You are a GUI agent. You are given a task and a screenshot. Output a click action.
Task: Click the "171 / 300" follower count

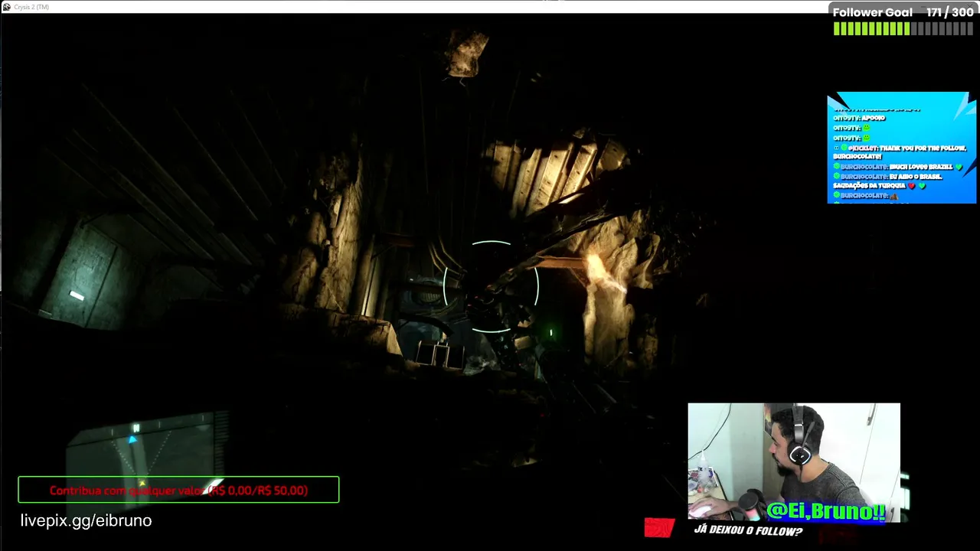[949, 12]
